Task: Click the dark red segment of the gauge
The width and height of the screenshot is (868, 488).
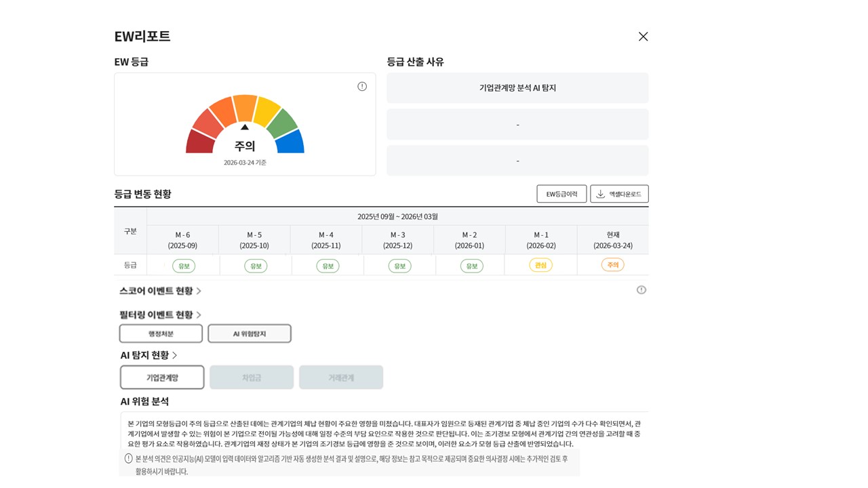Action: (x=200, y=142)
